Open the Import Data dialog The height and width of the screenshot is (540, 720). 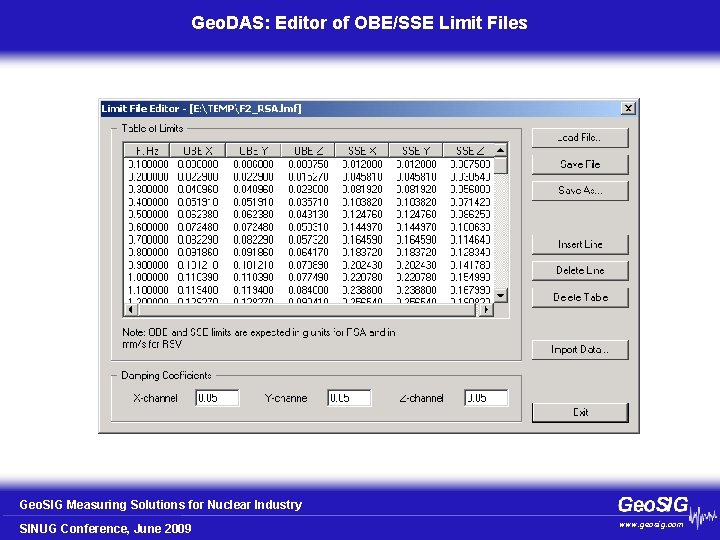click(580, 350)
